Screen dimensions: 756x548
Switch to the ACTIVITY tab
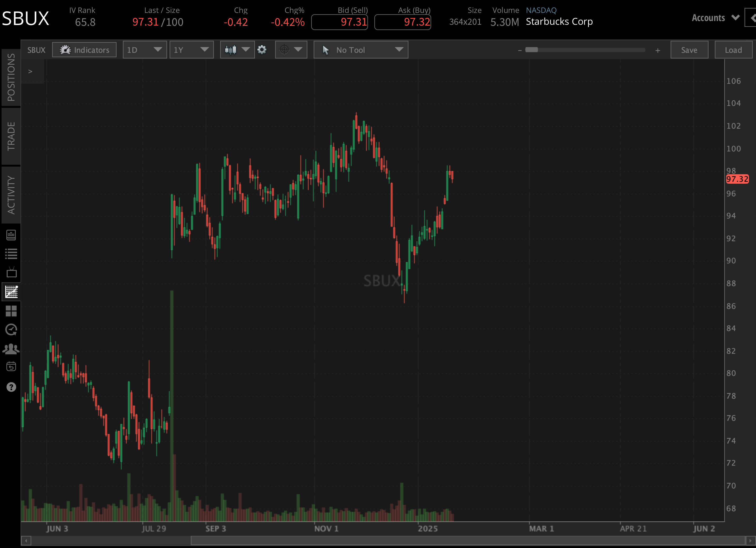[11, 194]
